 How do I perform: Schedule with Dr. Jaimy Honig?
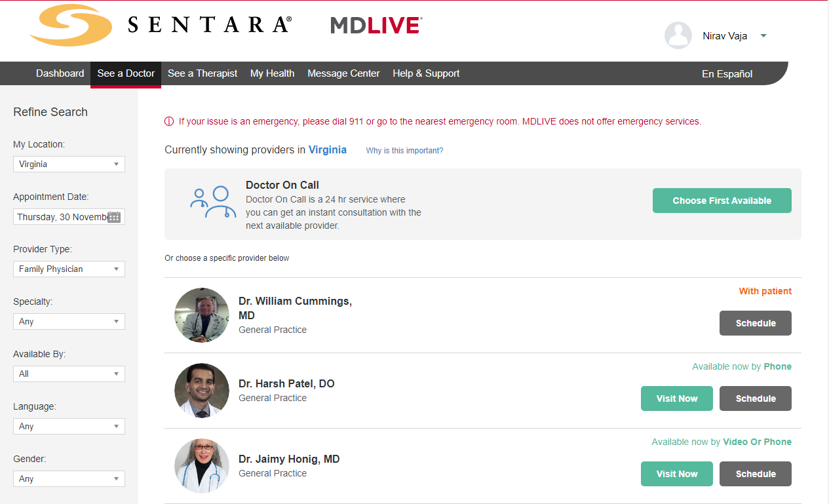point(756,474)
